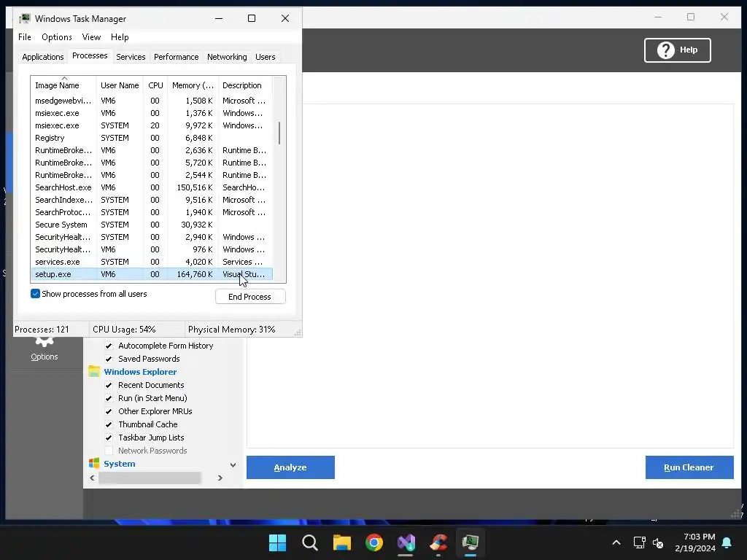The image size is (747, 560).
Task: Sort by CPU column
Action: [156, 85]
